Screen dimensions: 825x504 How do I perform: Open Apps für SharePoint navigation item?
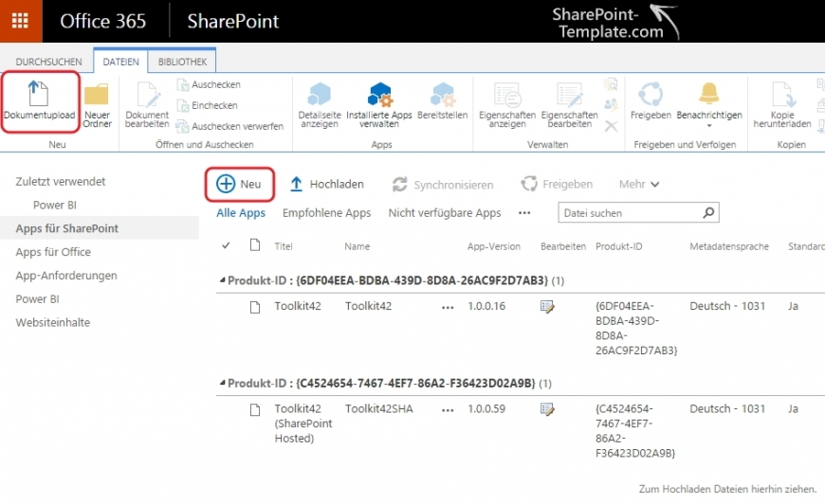click(x=66, y=228)
